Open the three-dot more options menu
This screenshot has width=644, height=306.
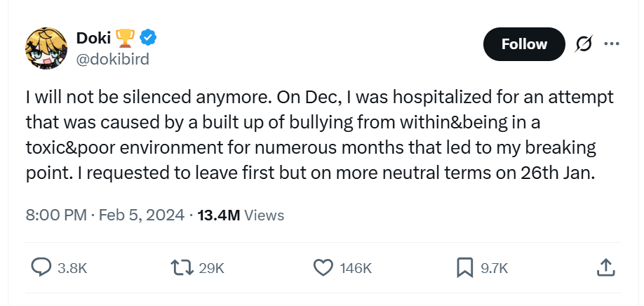point(612,44)
